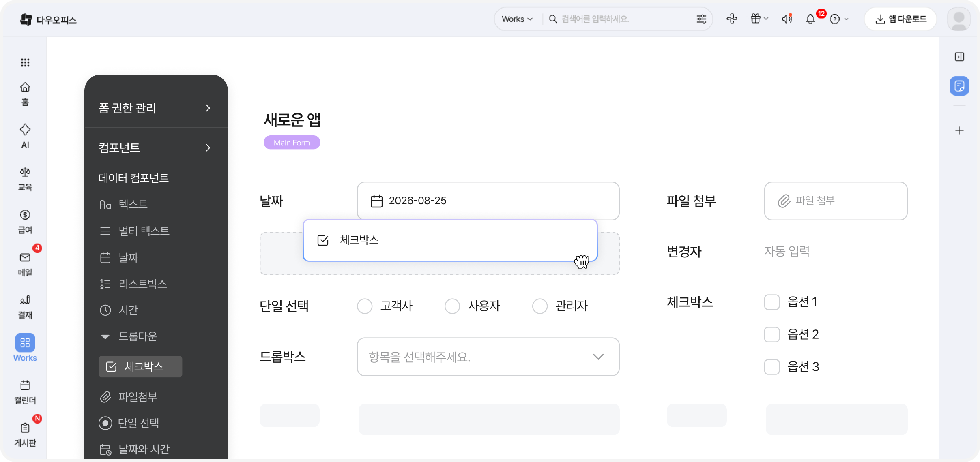The width and height of the screenshot is (980, 462).
Task: Click the 2026-08-25 date field
Action: tap(488, 201)
